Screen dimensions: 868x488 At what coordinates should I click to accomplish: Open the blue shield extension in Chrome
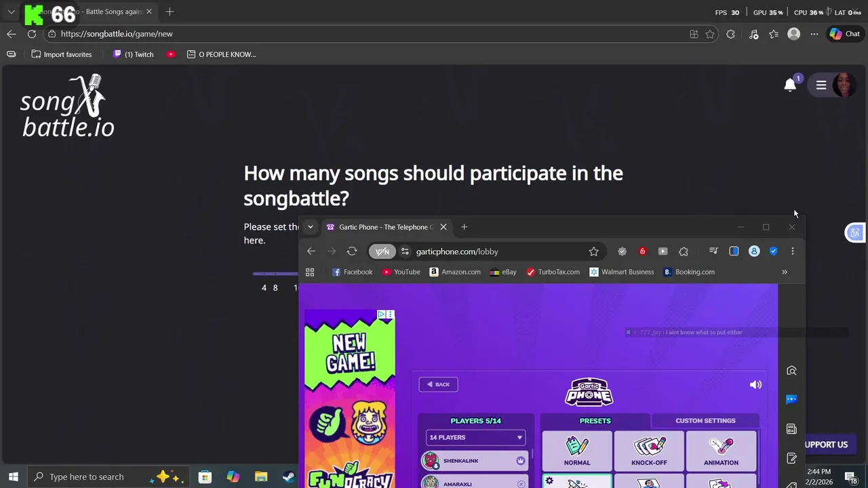point(773,251)
